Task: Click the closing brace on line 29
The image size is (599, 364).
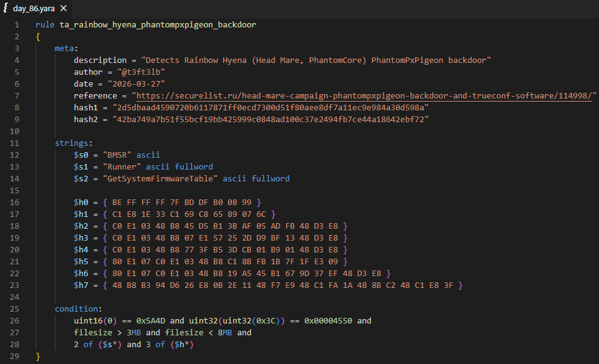Action: coord(38,357)
